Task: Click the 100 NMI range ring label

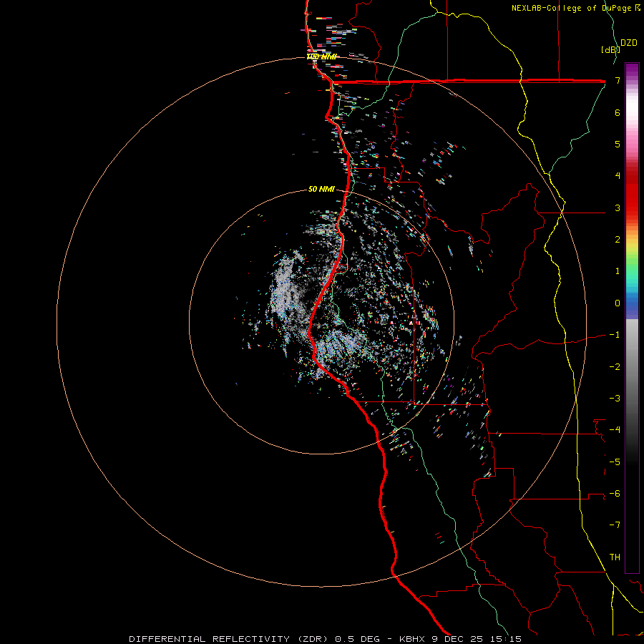Action: point(322,57)
